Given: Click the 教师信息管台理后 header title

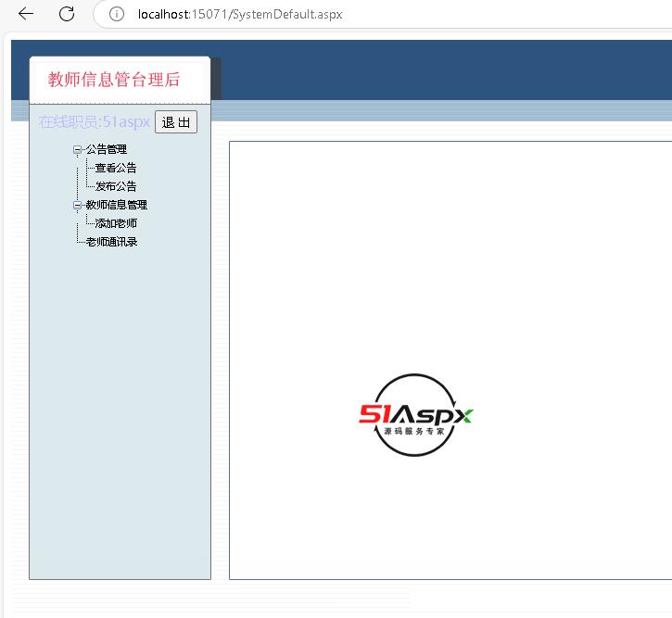Looking at the screenshot, I should point(114,80).
